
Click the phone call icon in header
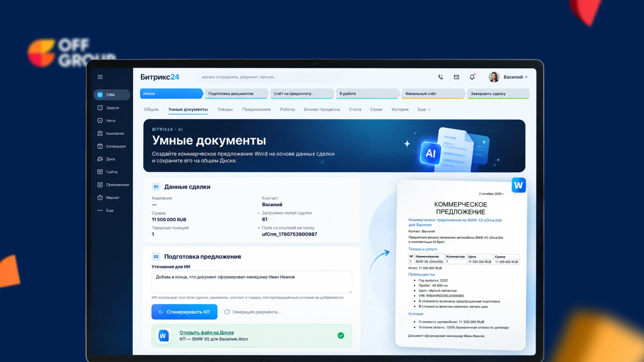pyautogui.click(x=440, y=77)
